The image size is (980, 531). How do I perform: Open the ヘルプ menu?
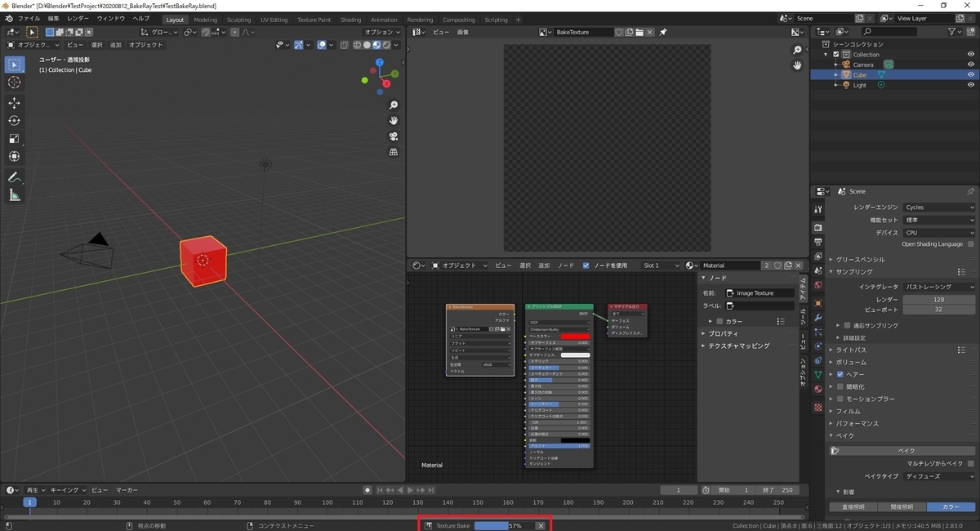click(140, 18)
